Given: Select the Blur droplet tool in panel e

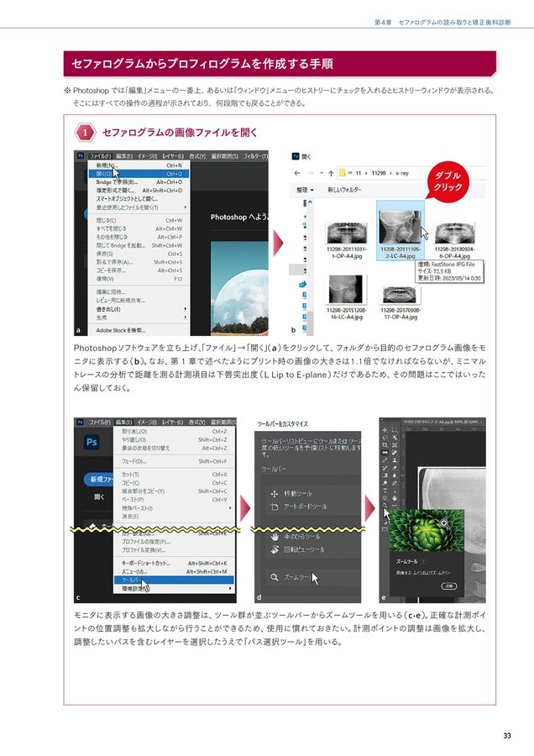Looking at the screenshot, I should pyautogui.click(x=395, y=475).
